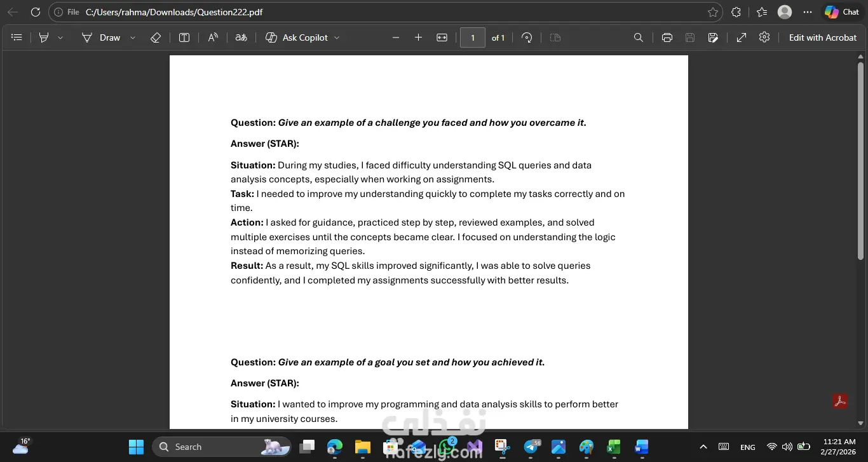Expand highlight color dropdown arrow
This screenshot has width=868, height=462.
pos(60,37)
